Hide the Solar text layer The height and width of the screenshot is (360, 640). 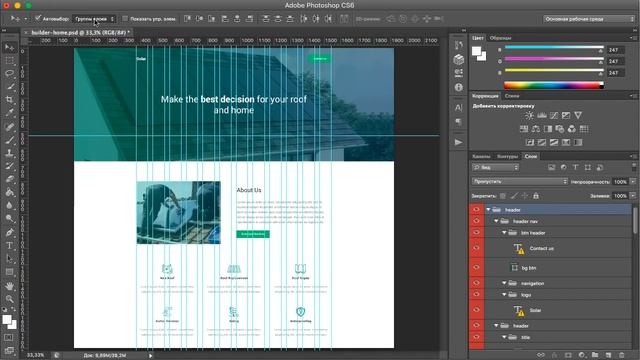point(476,310)
